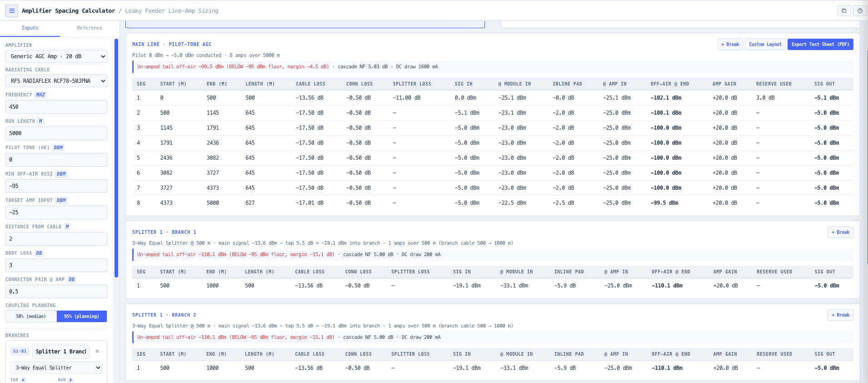The width and height of the screenshot is (868, 383).
Task: Click the BRANCHES section label
Action: pos(17,335)
